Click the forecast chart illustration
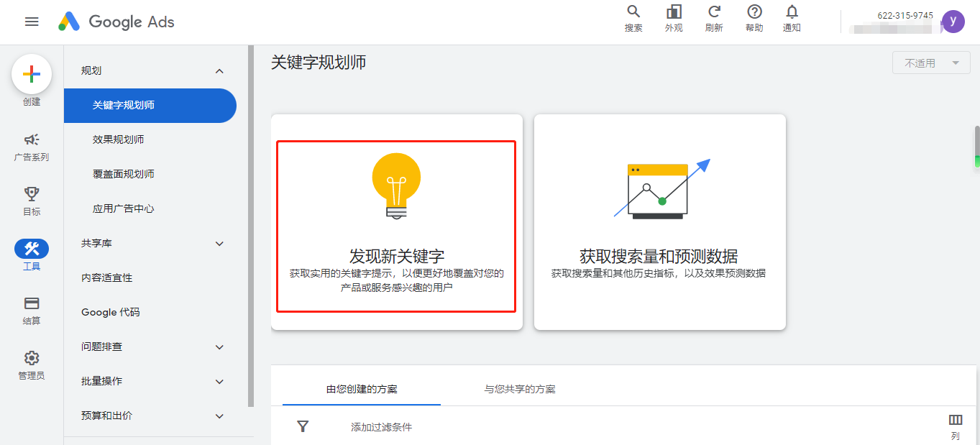The height and width of the screenshot is (445, 980). click(661, 189)
